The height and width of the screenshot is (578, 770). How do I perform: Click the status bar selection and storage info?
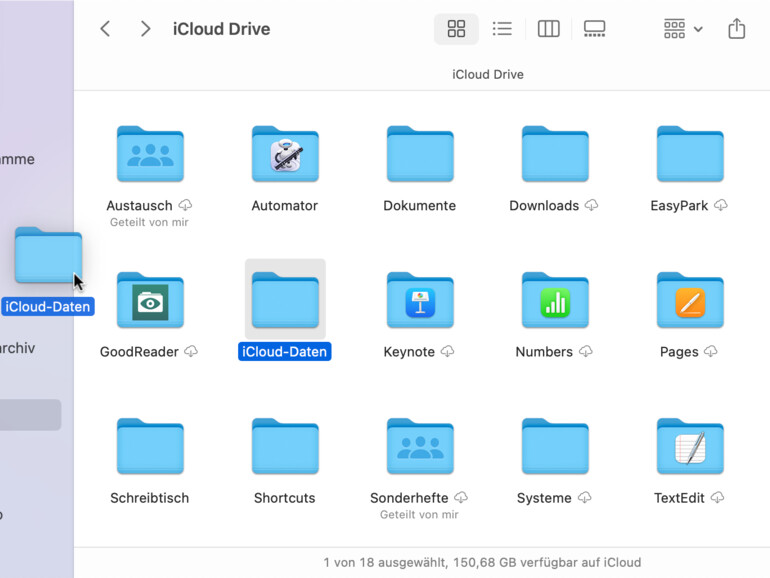(x=482, y=562)
